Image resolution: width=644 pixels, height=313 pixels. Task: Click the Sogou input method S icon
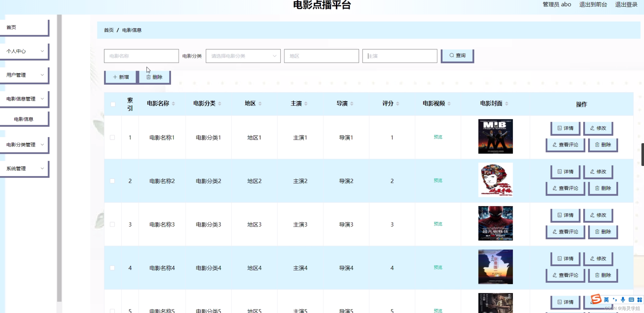pyautogui.click(x=596, y=299)
